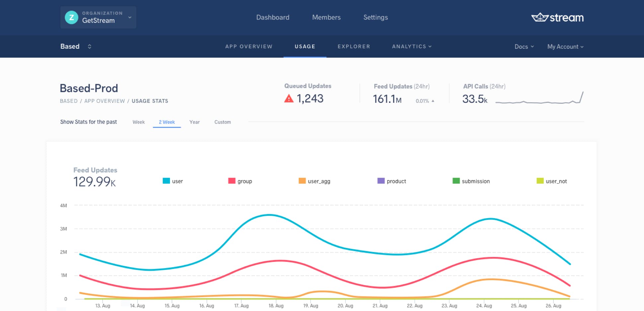The width and height of the screenshot is (644, 311).
Task: Click the orange user_agg color swatch
Action: (302, 181)
